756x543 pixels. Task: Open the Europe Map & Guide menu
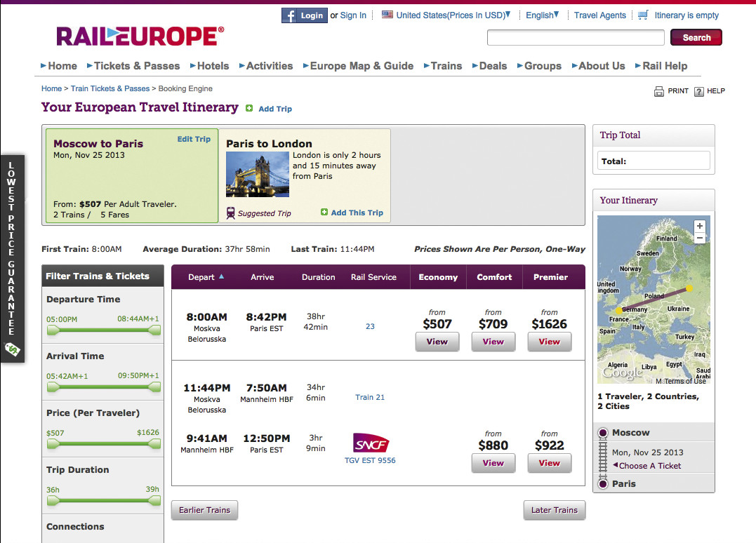coord(361,66)
